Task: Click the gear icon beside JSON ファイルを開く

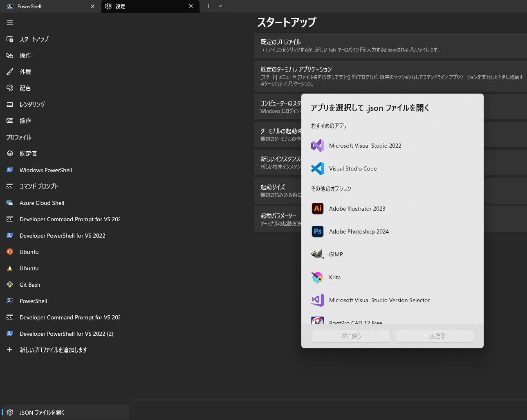Action: [x=10, y=412]
